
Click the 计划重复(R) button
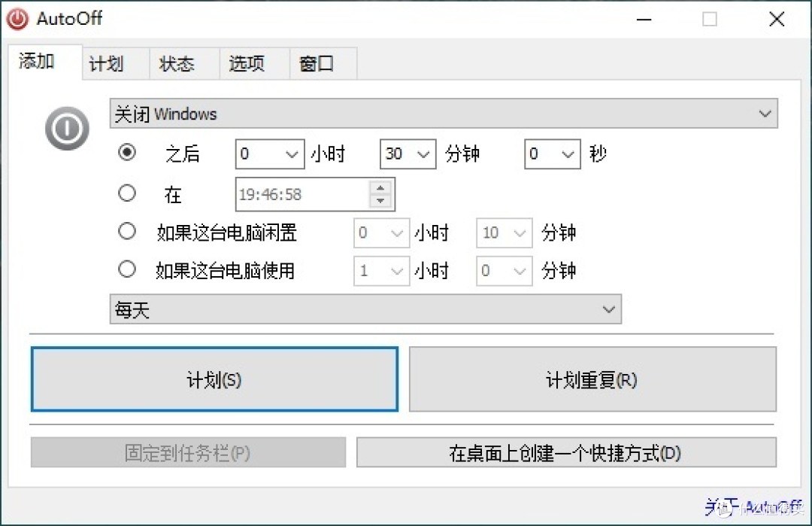(592, 379)
